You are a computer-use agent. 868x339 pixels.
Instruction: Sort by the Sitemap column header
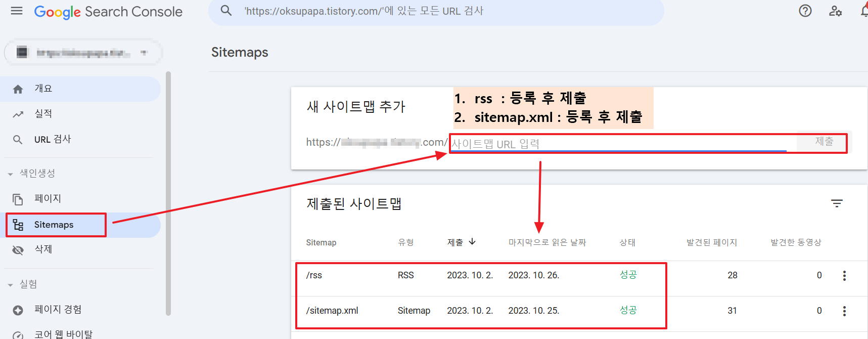pyautogui.click(x=321, y=242)
